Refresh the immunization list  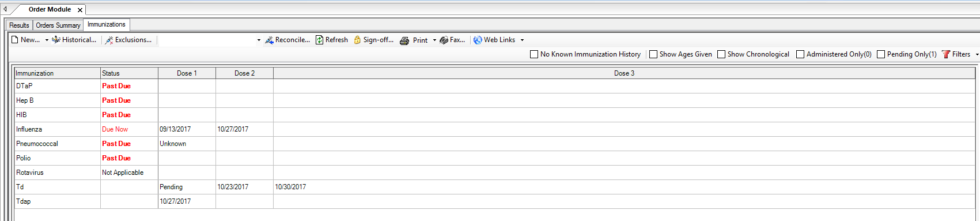pos(331,40)
